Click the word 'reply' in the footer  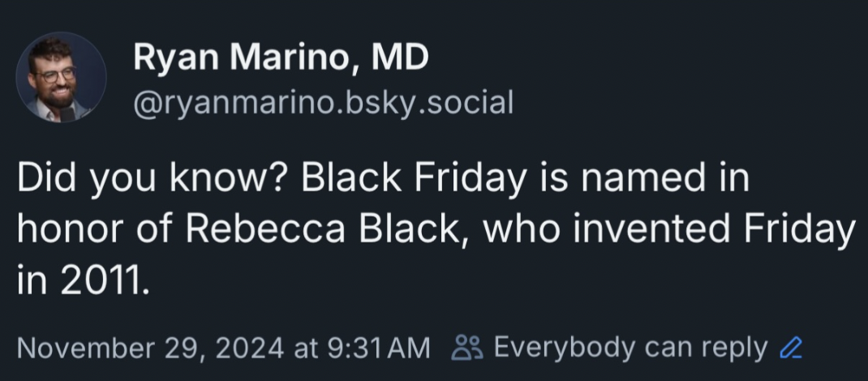[734, 348]
